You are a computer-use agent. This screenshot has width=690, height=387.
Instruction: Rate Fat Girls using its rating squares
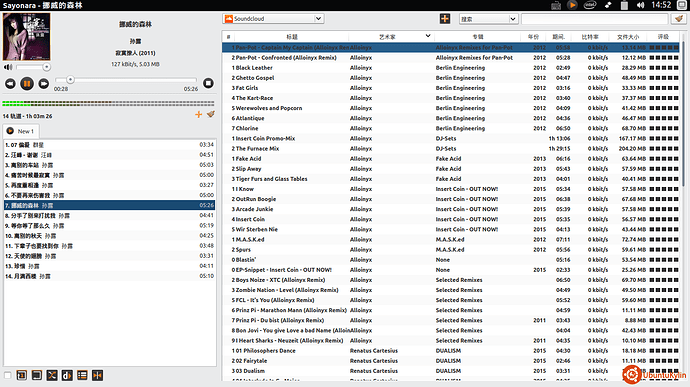point(664,88)
